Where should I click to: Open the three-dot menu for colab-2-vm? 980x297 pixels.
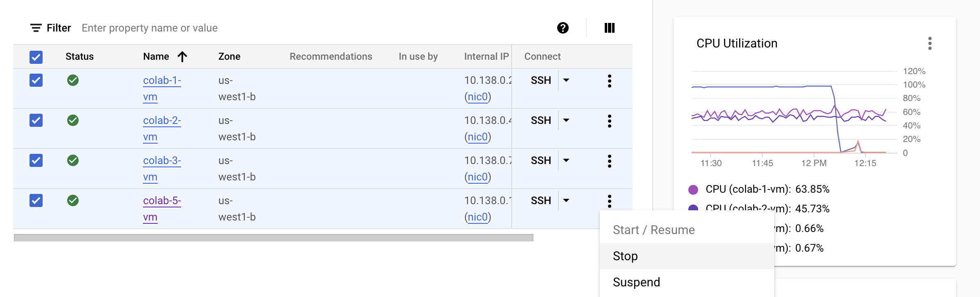(x=610, y=120)
